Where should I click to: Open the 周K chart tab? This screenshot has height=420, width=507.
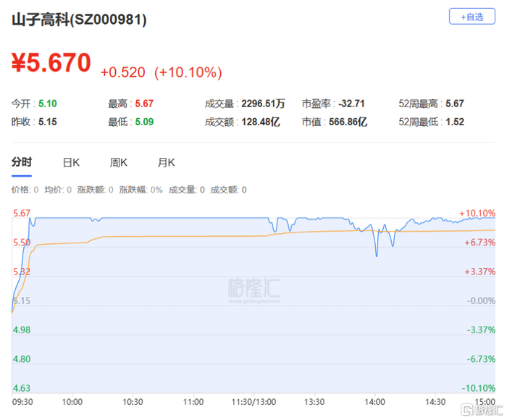(119, 162)
